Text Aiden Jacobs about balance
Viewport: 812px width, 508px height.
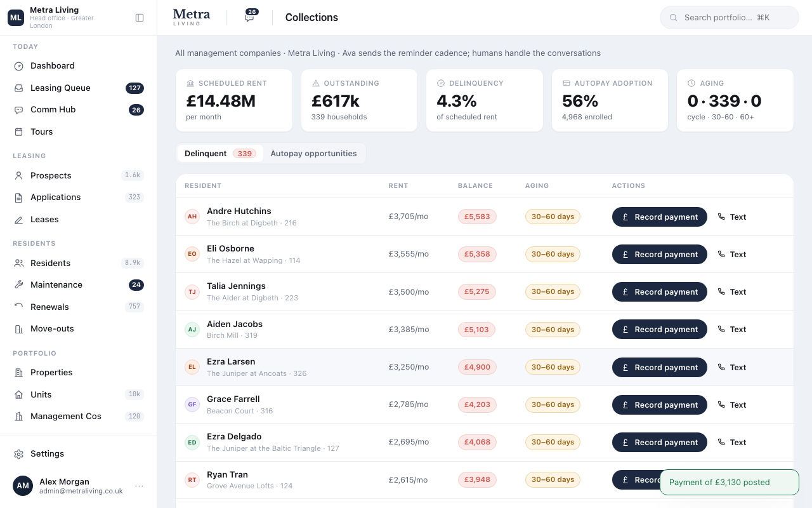point(731,330)
